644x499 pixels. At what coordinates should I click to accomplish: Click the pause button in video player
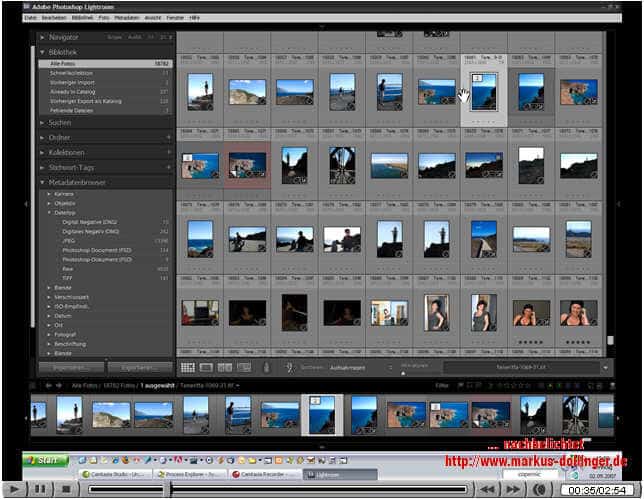(x=41, y=489)
